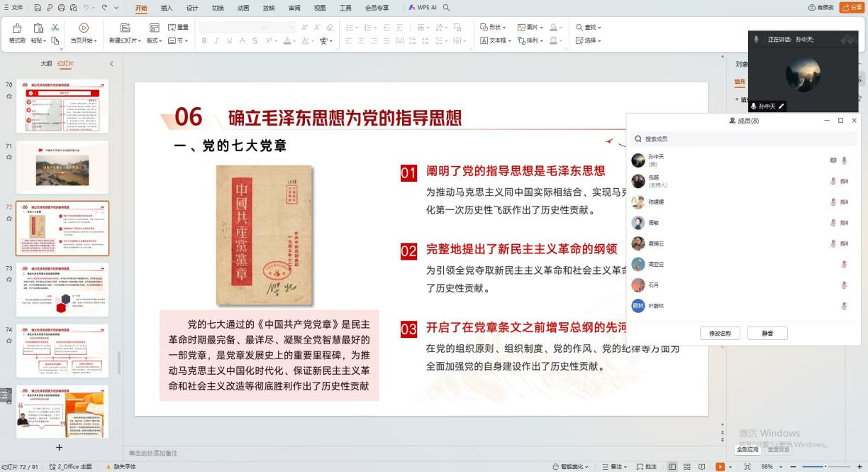The width and height of the screenshot is (868, 472).
Task: Start slideshow from status bar play button
Action: pos(720,466)
